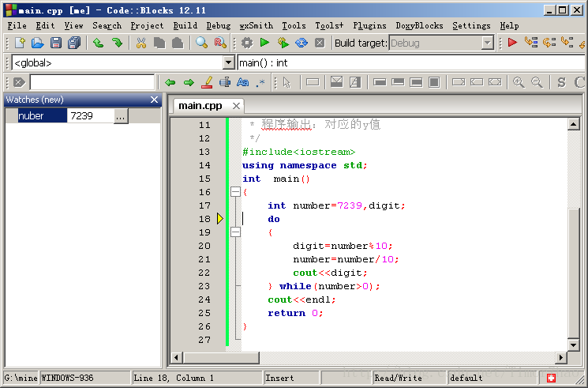588x388 pixels.
Task: Start debugger with red play arrow
Action: (512, 43)
